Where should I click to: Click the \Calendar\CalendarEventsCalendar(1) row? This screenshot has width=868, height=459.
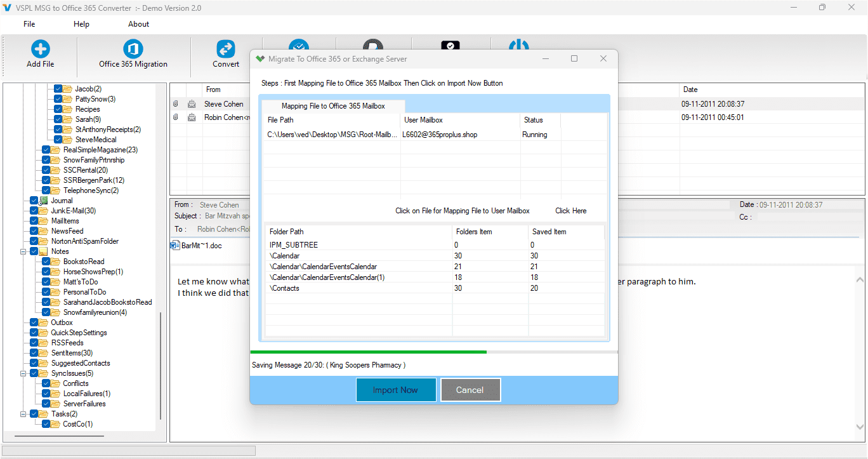point(435,277)
